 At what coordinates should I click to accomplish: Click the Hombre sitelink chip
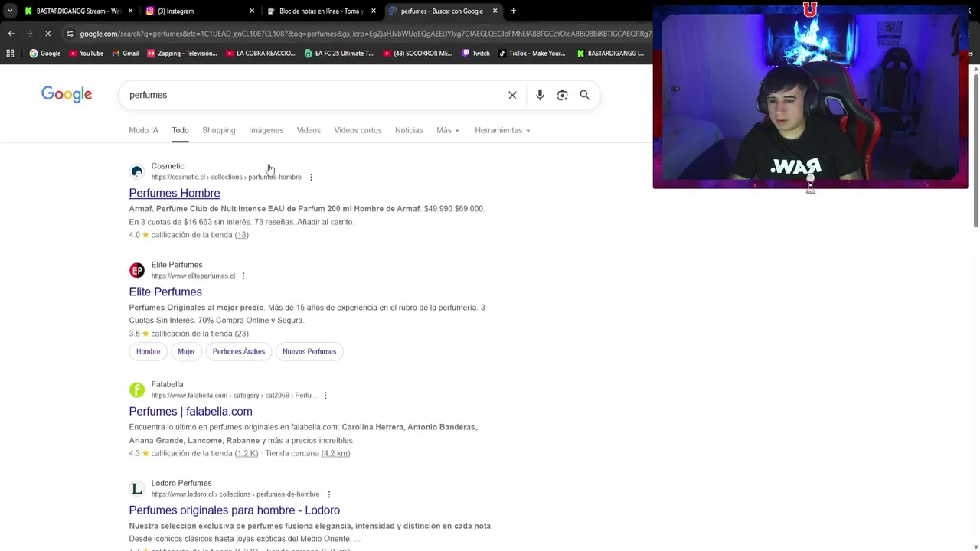(x=149, y=351)
